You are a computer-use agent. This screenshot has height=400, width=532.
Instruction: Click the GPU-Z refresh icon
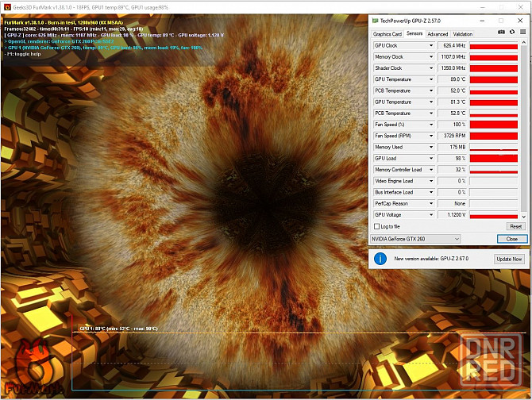512,32
